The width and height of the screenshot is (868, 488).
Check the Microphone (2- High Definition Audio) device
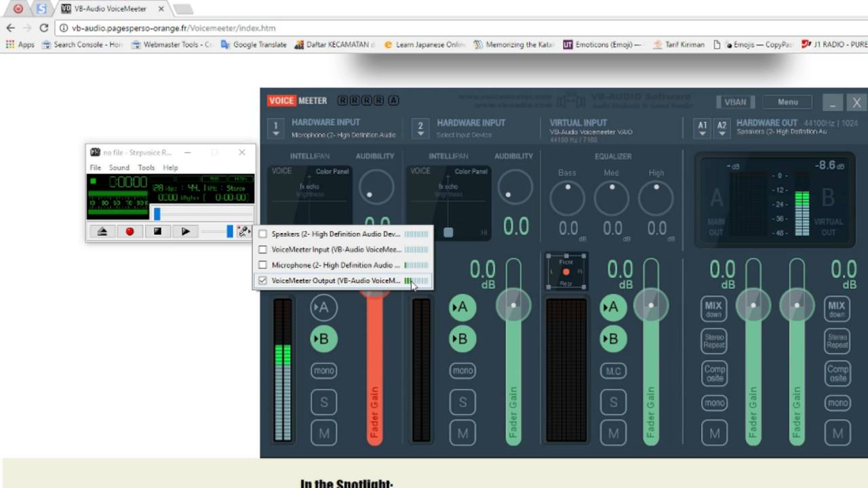pyautogui.click(x=262, y=265)
